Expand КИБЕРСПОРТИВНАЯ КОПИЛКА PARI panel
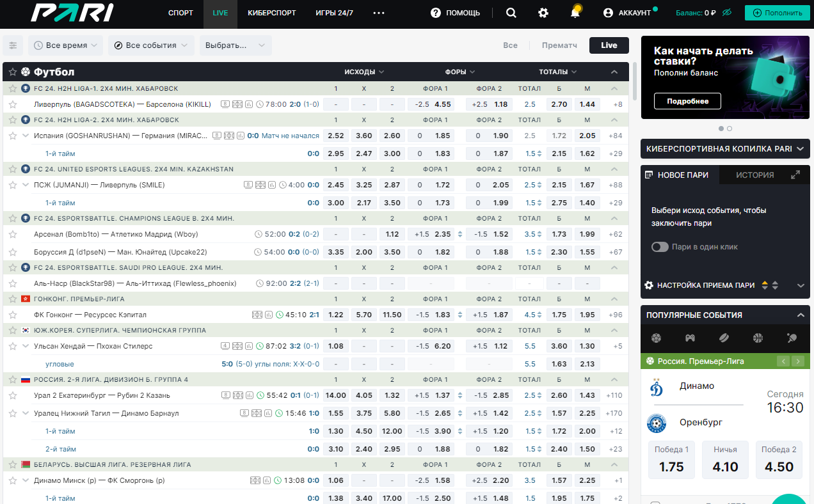 pos(800,149)
